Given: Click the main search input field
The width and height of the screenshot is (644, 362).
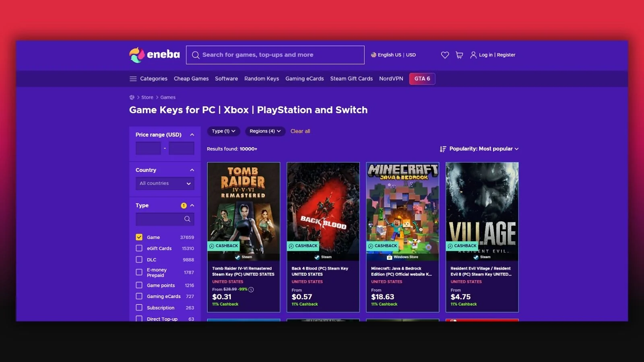Looking at the screenshot, I should pyautogui.click(x=275, y=55).
